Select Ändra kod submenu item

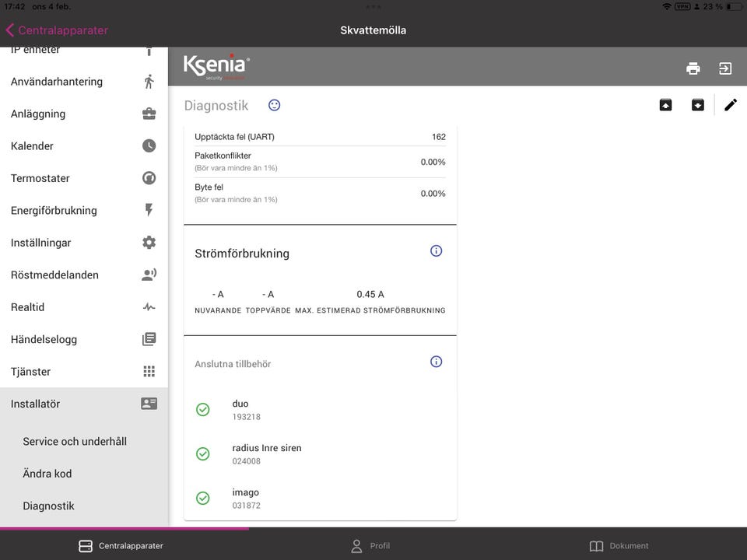click(x=47, y=474)
